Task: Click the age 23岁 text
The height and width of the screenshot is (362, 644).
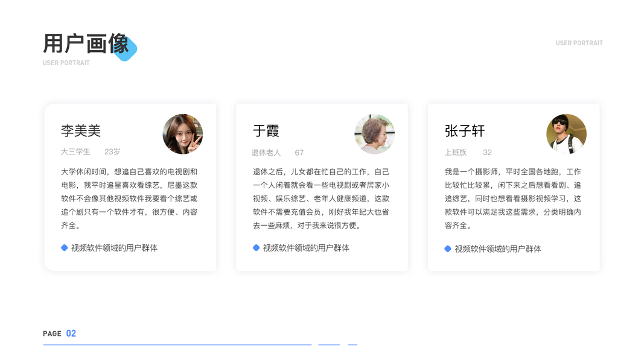Action: [112, 152]
